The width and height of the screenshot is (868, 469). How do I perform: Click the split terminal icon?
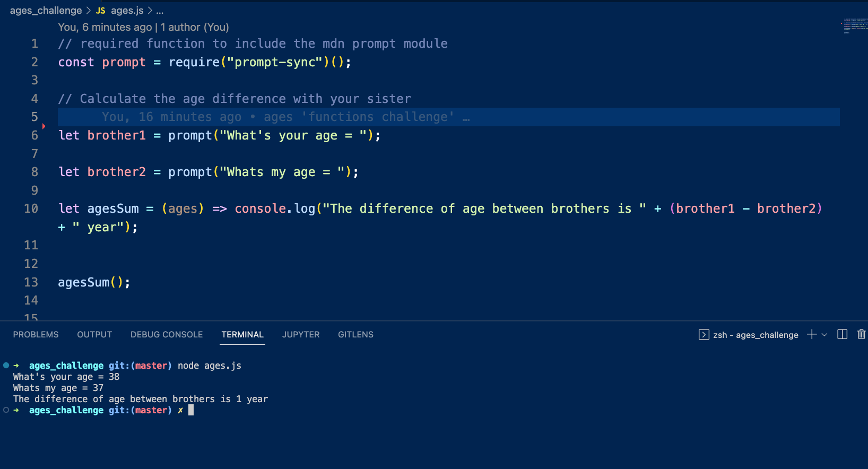coord(842,334)
